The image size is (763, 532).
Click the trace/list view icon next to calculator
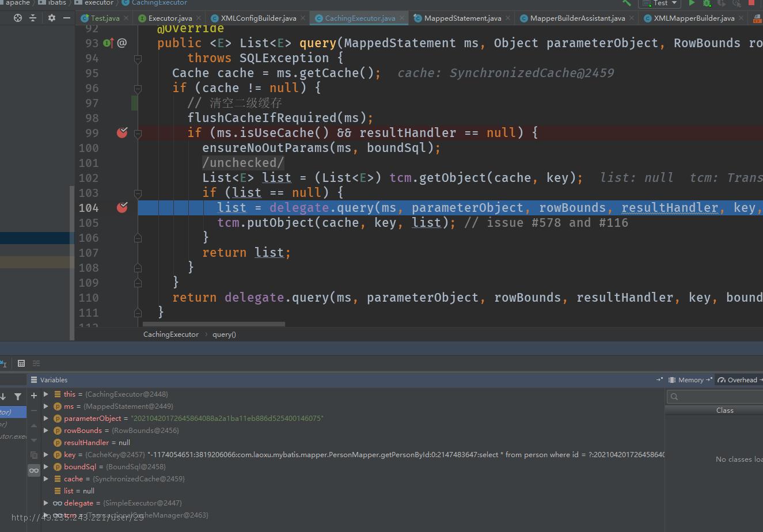point(36,363)
